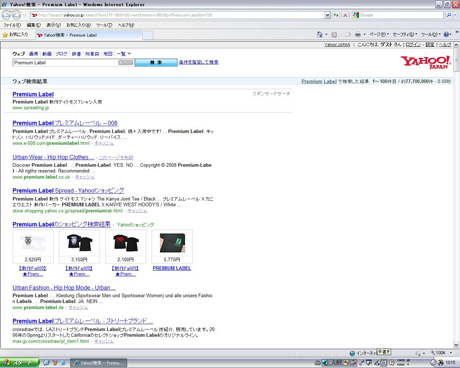The image size is (460, 368).
Task: Expand the ページ(P) command bar dropdown
Action: [379, 34]
